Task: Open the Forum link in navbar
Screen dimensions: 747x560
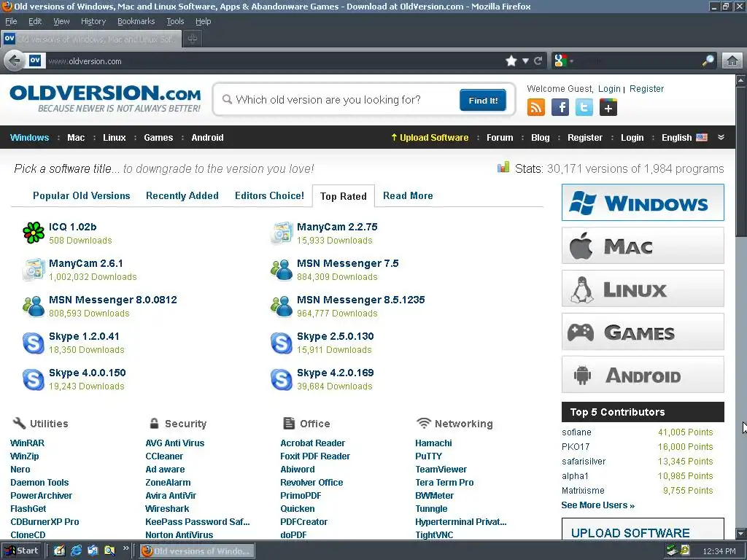Action: [500, 137]
